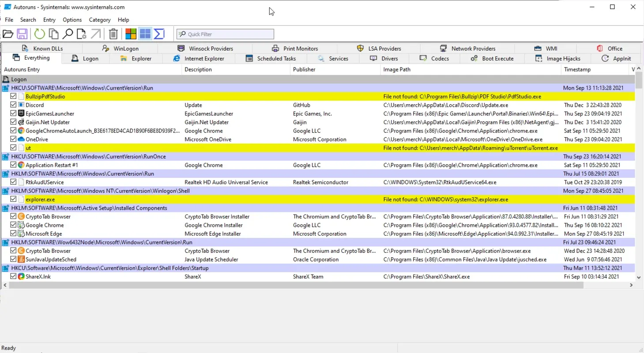Select the GoogleChromeAutoLaunch entry row

[318, 131]
